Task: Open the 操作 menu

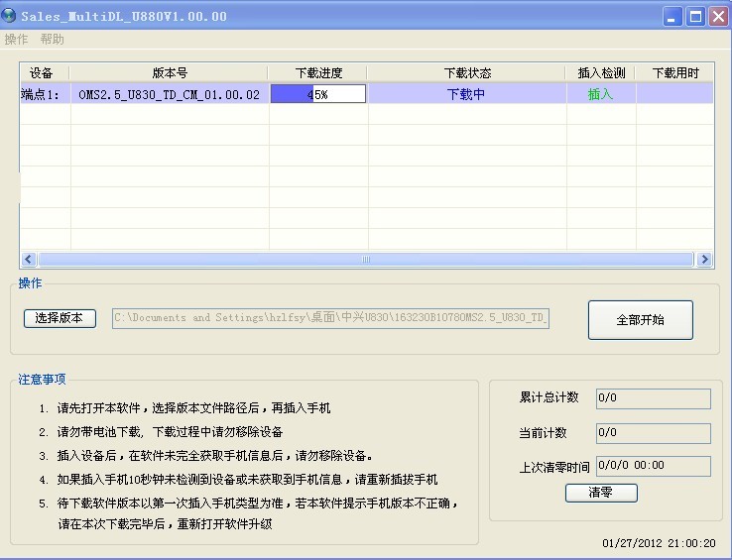Action: [17, 40]
